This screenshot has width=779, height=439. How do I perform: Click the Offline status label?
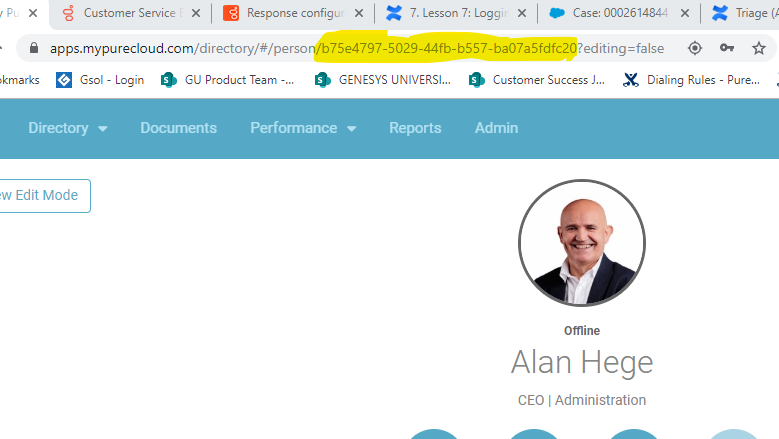(x=582, y=331)
